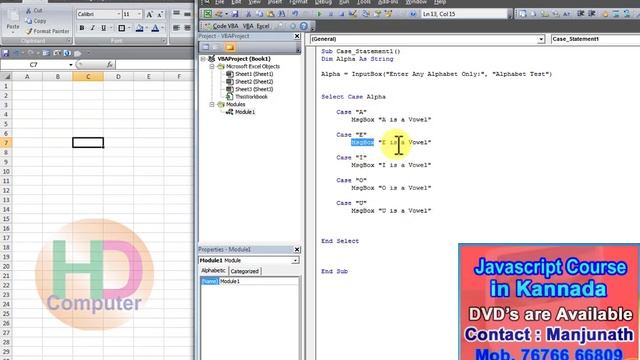Image resolution: width=640 pixels, height=360 pixels.
Task: Click the Cut scissors icon in the VBA toolbar
Action: pyautogui.click(x=249, y=14)
